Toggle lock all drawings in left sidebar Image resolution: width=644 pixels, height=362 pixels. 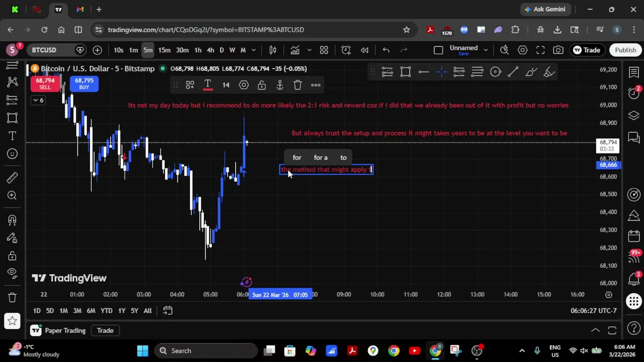point(13,256)
